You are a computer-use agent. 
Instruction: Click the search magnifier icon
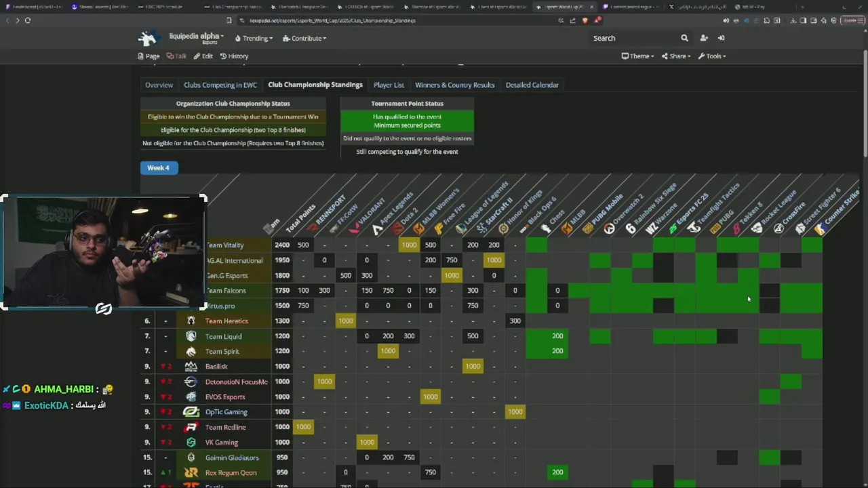(x=684, y=38)
